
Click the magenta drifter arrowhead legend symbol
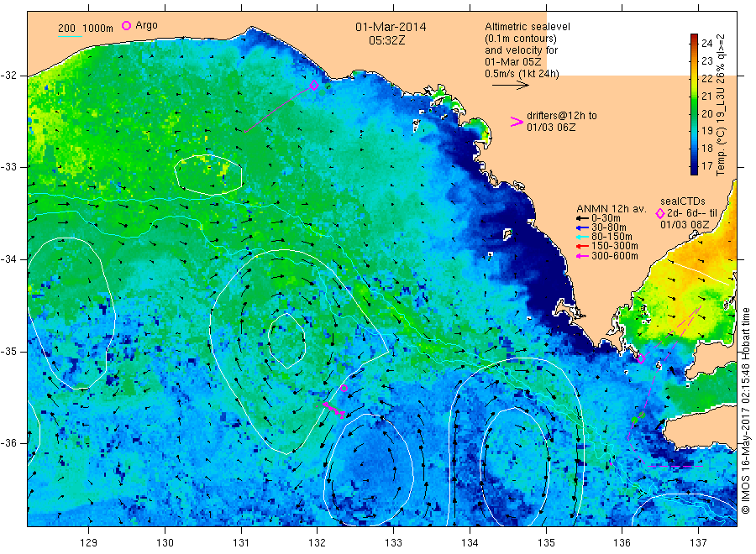517,122
